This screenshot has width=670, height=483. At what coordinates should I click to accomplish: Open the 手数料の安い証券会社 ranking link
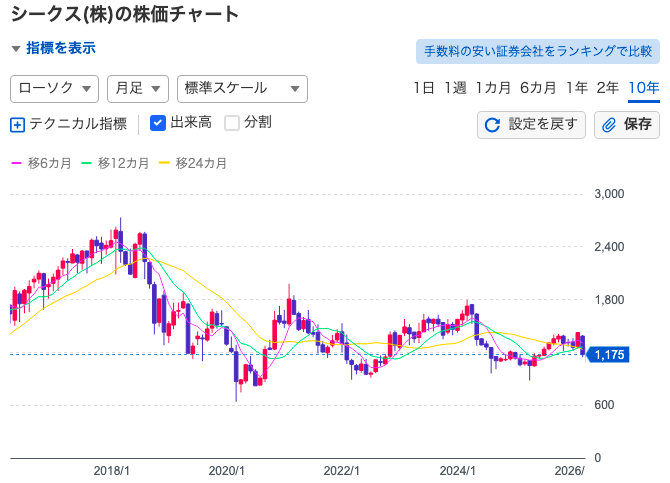pos(537,51)
